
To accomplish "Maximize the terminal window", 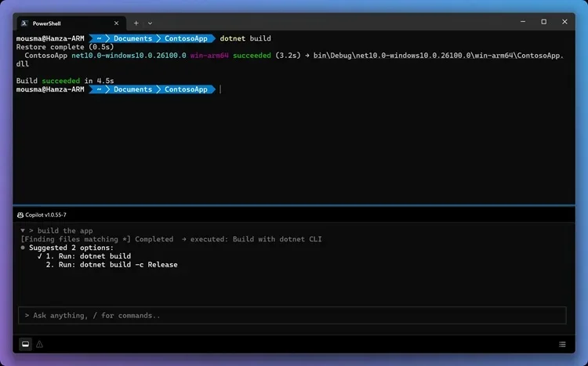I will 544,22.
